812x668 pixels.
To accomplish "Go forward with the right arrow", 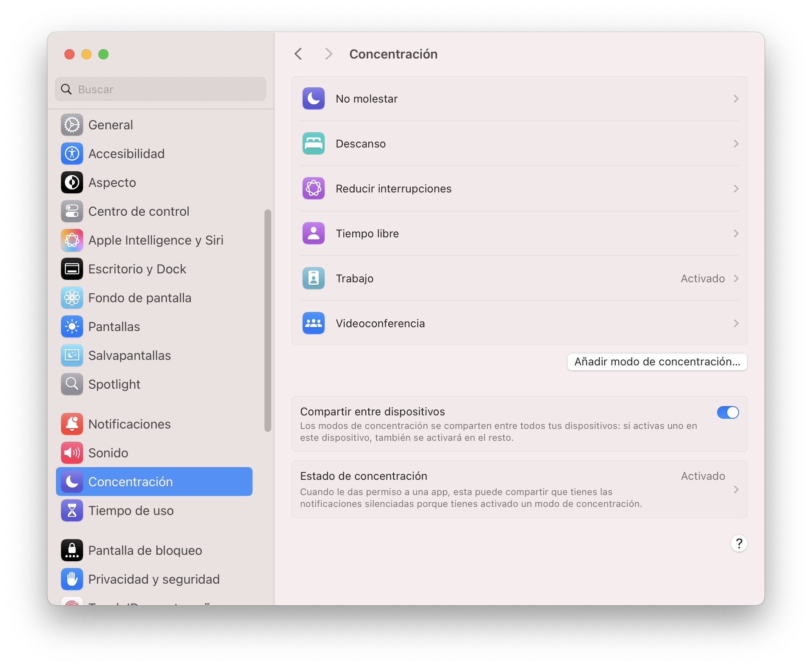I will point(328,54).
